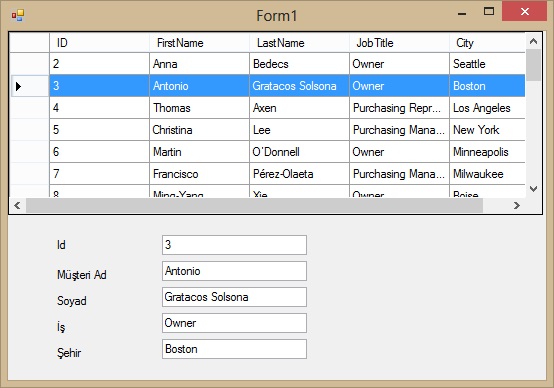The height and width of the screenshot is (388, 554).
Task: Click the Pérez-Olaeta last name cell
Action: [299, 174]
